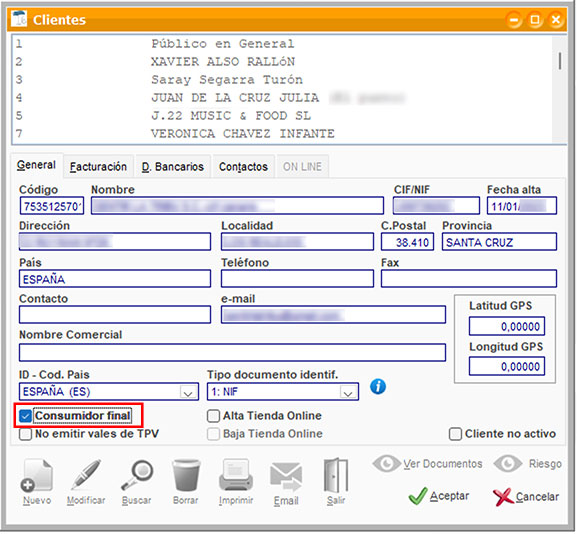577x534 pixels.
Task: Click the Nombre input field
Action: click(x=237, y=206)
